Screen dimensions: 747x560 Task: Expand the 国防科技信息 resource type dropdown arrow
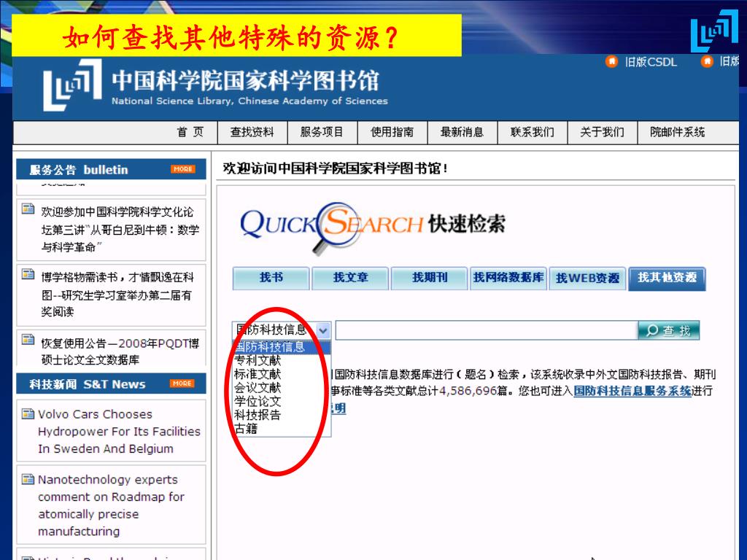323,330
